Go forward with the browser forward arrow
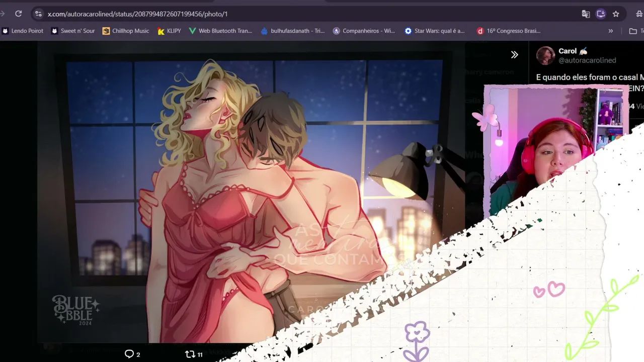 pyautogui.click(x=2, y=14)
